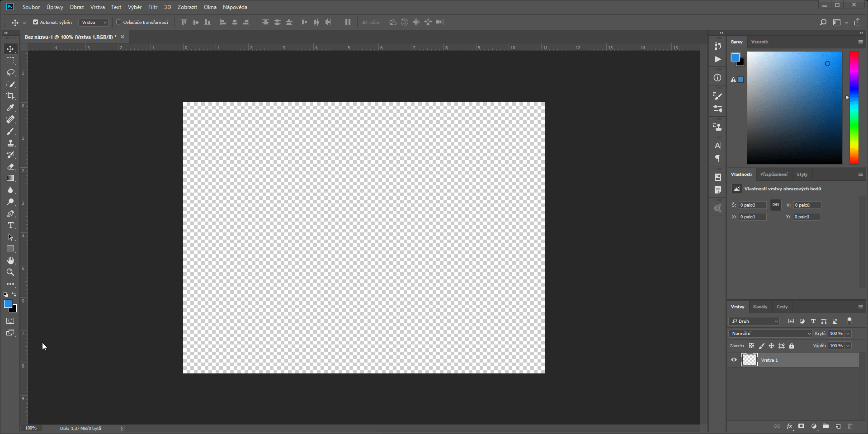Select the Brush tool
Image resolution: width=868 pixels, height=434 pixels.
10,132
